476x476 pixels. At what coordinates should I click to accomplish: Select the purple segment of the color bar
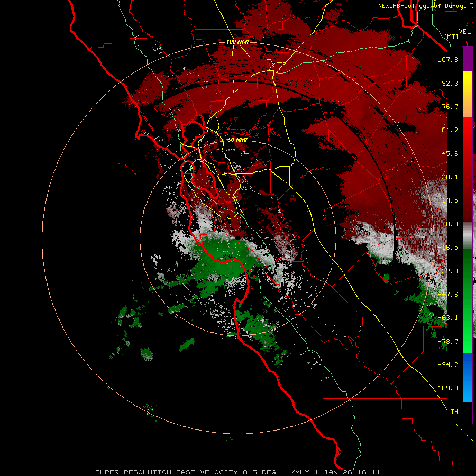pos(467,59)
